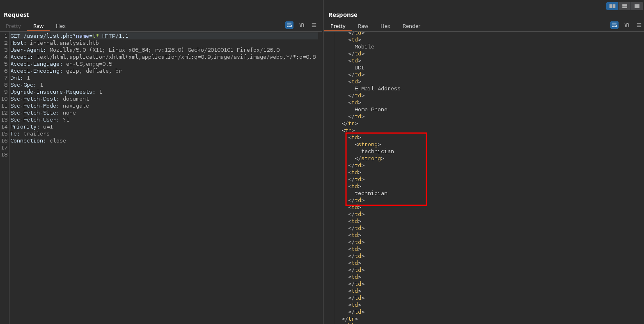Switch Response to Raw tab
The image size is (644, 324).
pyautogui.click(x=363, y=26)
